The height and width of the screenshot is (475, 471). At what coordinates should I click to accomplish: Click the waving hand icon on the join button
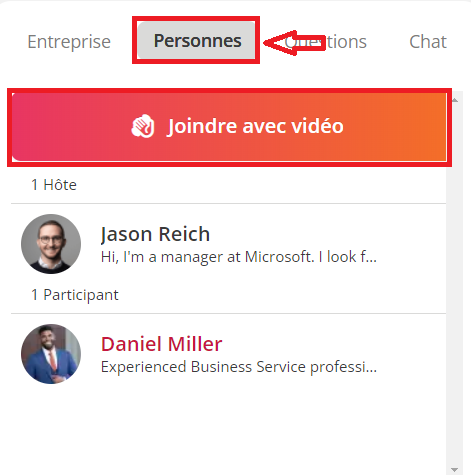click(x=143, y=126)
